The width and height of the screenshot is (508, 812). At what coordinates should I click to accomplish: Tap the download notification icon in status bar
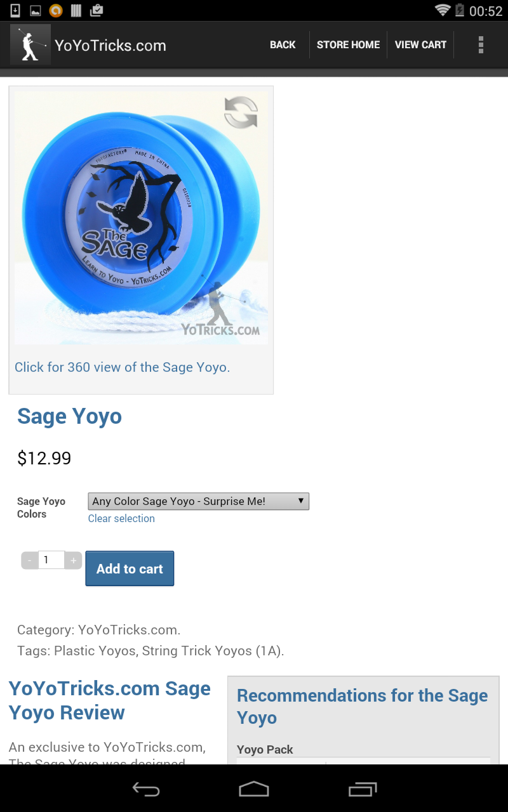[x=16, y=10]
